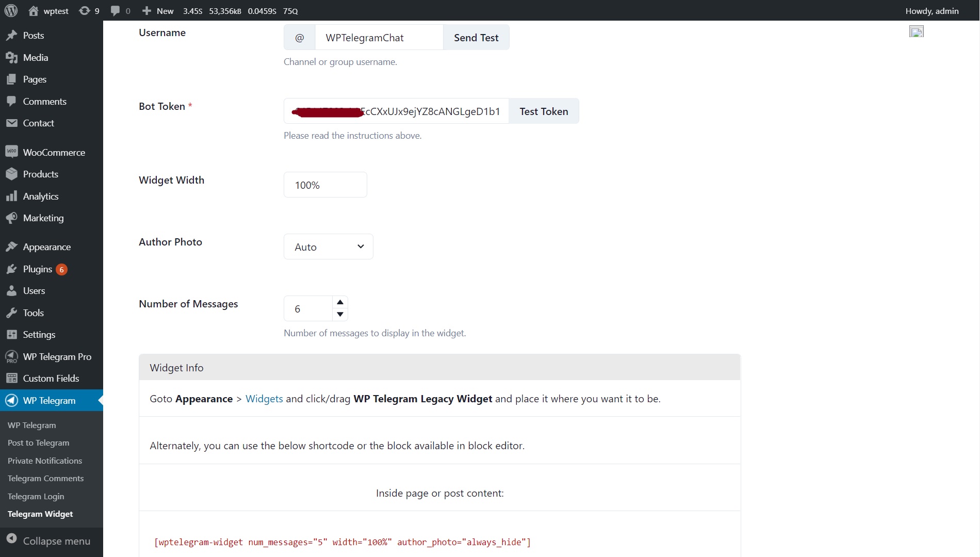Open the updates icon showing 9
Viewport: 980px width, 557px height.
click(84, 10)
